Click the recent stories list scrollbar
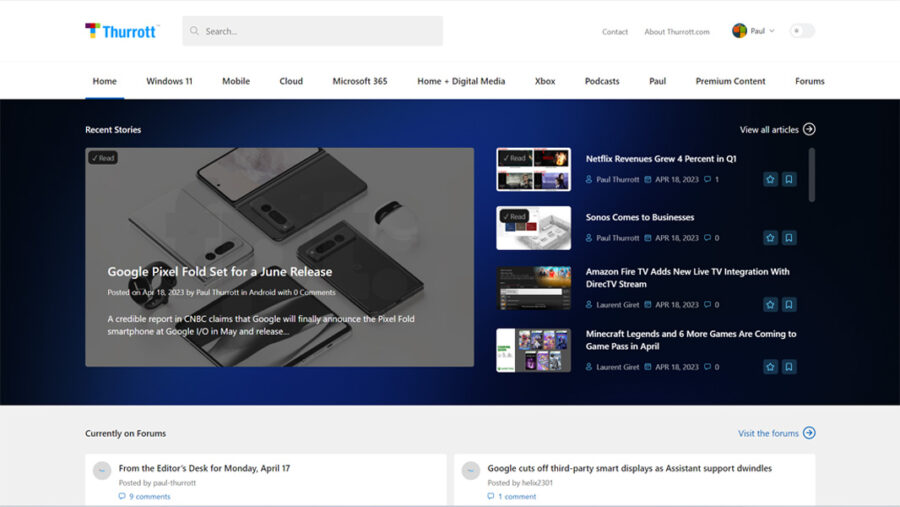Image resolution: width=900 pixels, height=507 pixels. [x=811, y=175]
